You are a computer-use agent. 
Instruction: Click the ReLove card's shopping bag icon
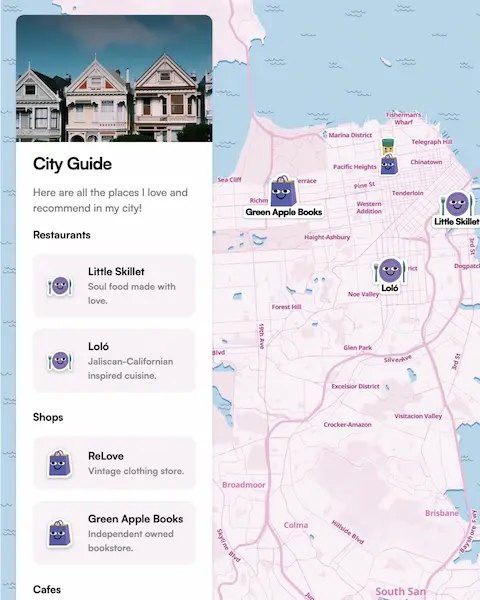pyautogui.click(x=60, y=463)
